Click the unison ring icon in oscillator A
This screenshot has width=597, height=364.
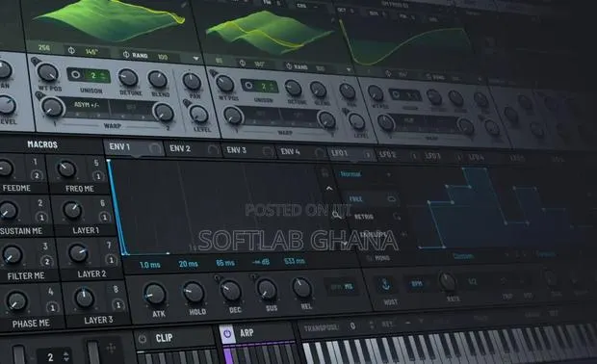75,74
